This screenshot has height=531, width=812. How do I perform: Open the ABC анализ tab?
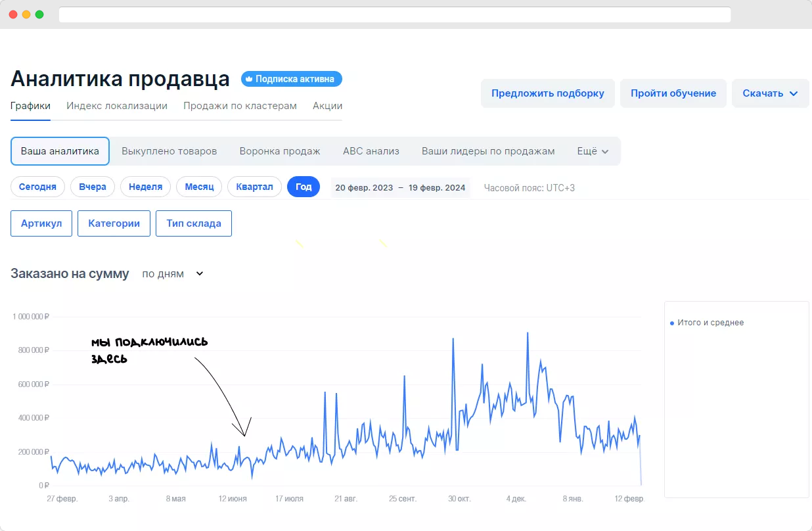point(371,151)
